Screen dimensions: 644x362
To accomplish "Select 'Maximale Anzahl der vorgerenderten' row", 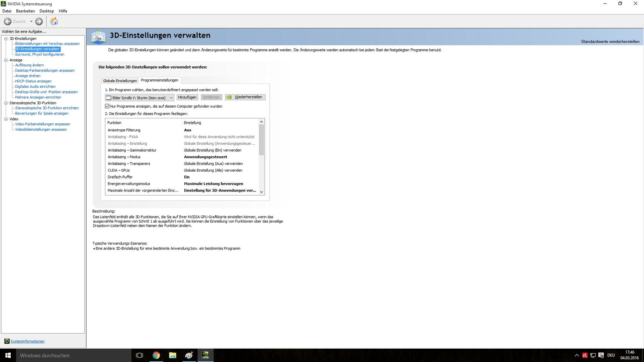I will coord(182,190).
